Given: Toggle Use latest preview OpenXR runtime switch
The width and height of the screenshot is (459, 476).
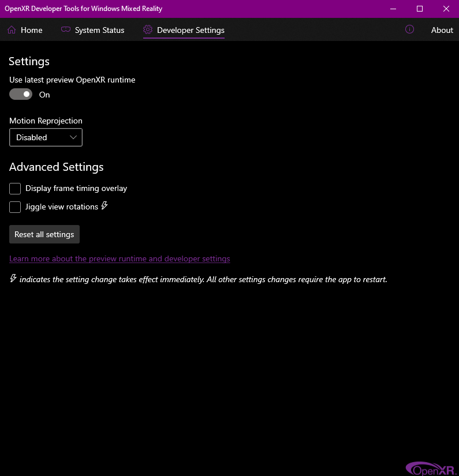Looking at the screenshot, I should (21, 94).
